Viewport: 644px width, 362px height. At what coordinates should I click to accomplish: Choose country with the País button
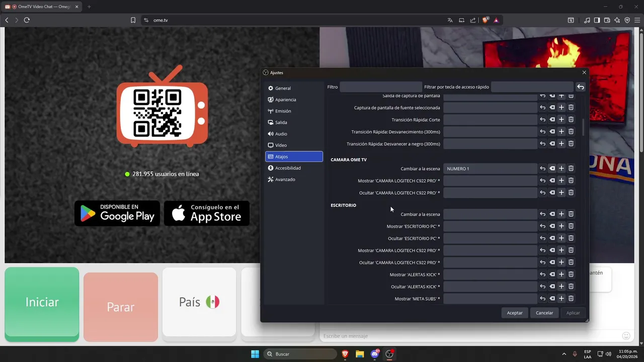(199, 302)
